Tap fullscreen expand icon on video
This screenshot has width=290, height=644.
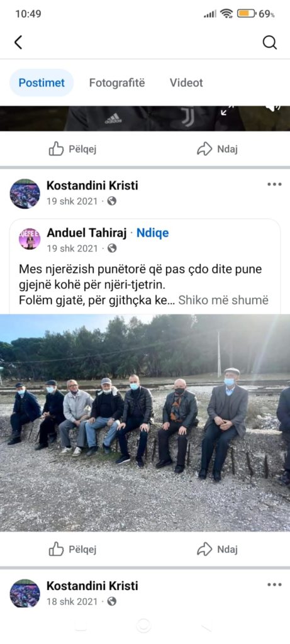point(226,111)
